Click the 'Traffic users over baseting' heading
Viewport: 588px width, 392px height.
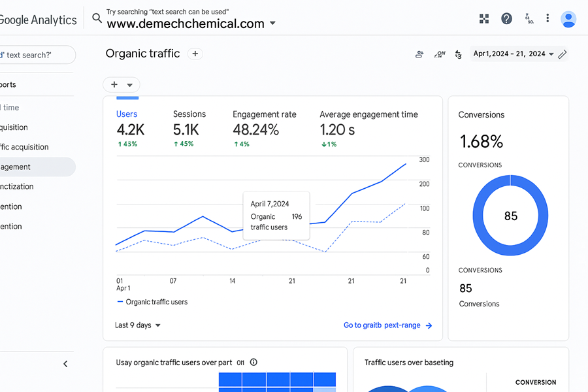pyautogui.click(x=409, y=363)
